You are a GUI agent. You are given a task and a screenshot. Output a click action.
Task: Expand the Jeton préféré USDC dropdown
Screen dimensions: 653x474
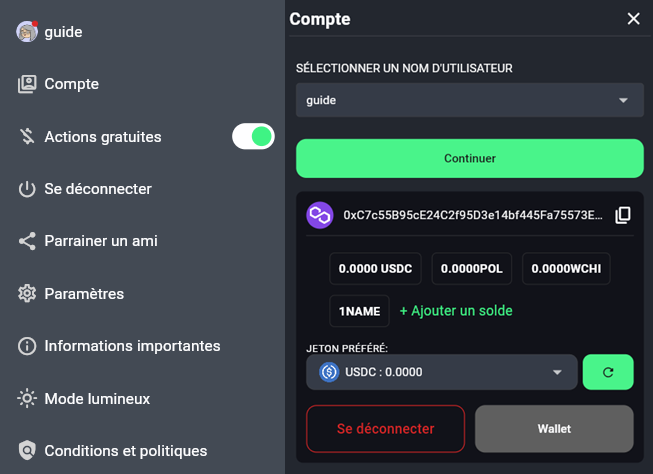click(x=441, y=372)
